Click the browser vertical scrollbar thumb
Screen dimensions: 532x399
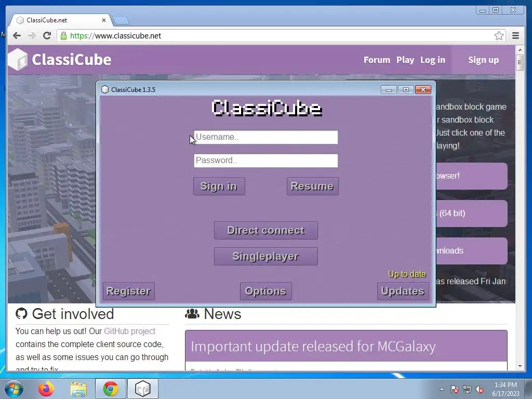point(520,62)
